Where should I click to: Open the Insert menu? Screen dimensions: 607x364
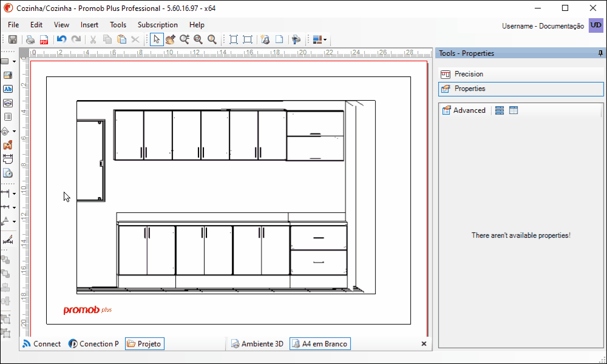pos(89,25)
